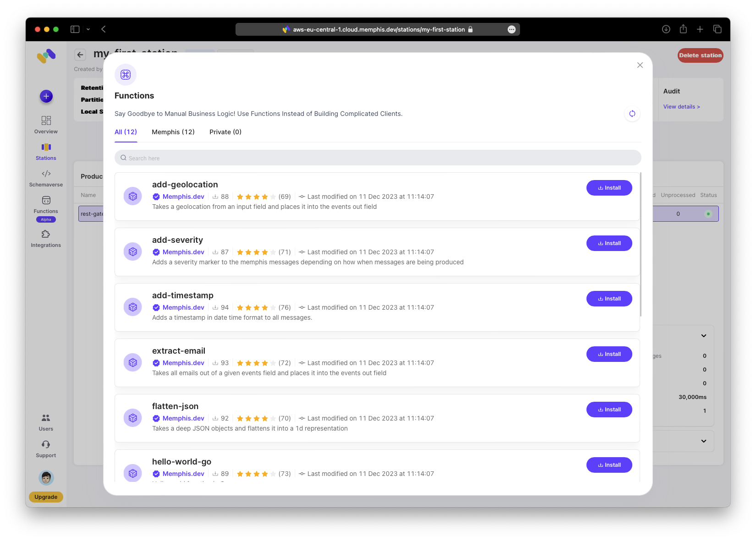The height and width of the screenshot is (541, 756).
Task: Click the browser share icon
Action: [x=683, y=29]
